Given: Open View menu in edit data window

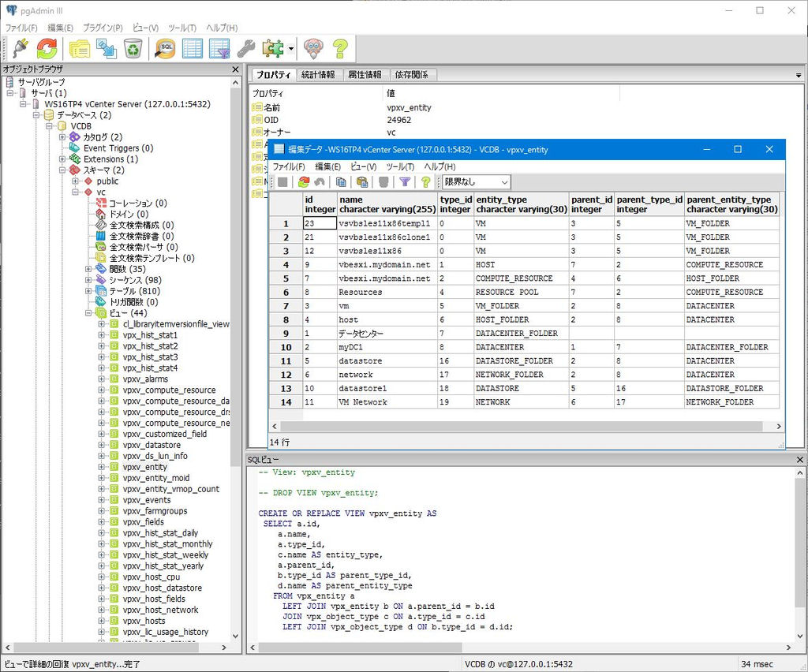Looking at the screenshot, I should pyautogui.click(x=363, y=167).
